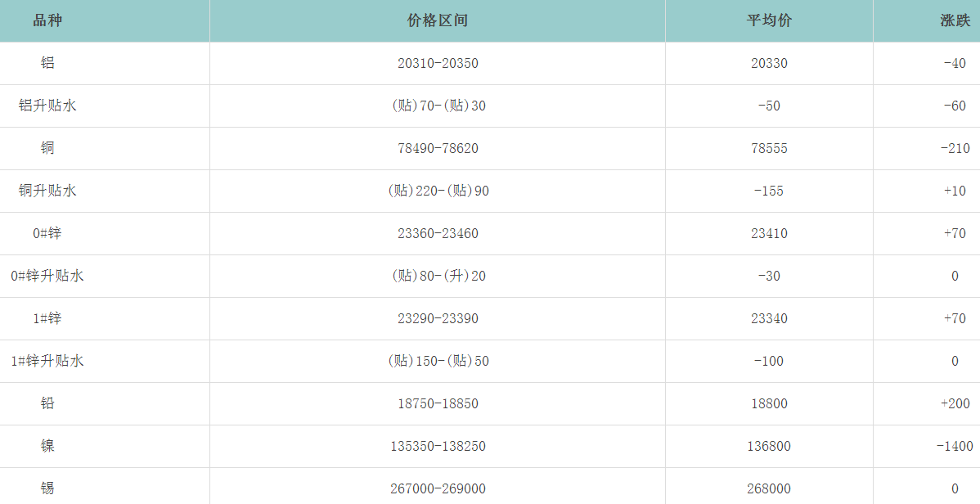Select the 铝 row name cell
This screenshot has height=504, width=980.
47,63
